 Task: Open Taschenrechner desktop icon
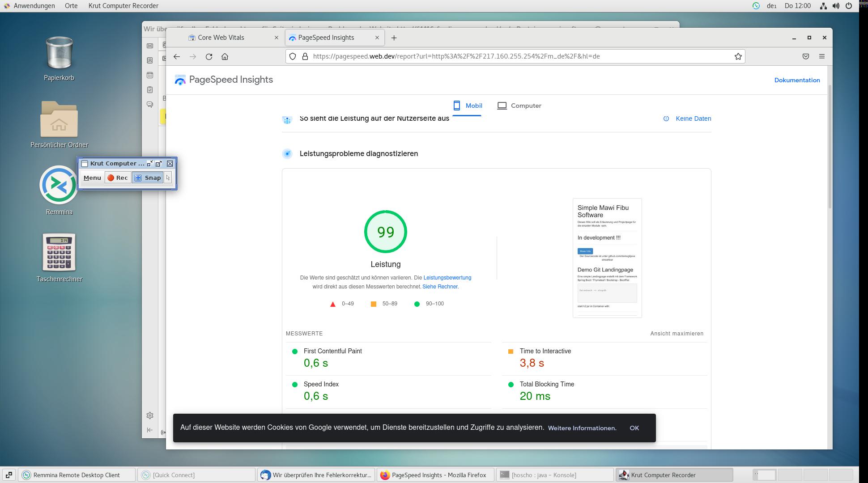(x=59, y=253)
